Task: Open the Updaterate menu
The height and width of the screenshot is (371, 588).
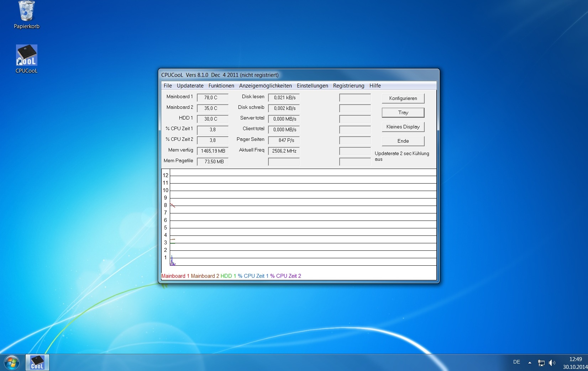Action: [190, 86]
